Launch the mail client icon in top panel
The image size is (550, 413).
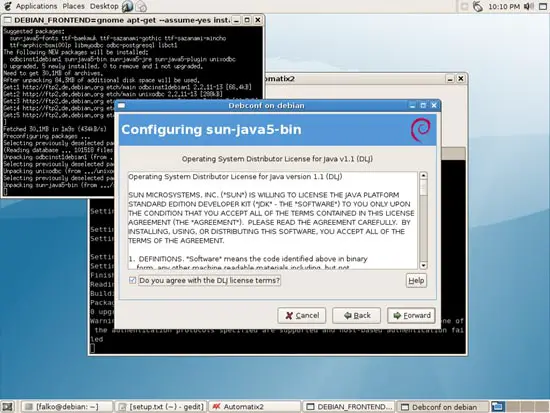click(141, 6)
